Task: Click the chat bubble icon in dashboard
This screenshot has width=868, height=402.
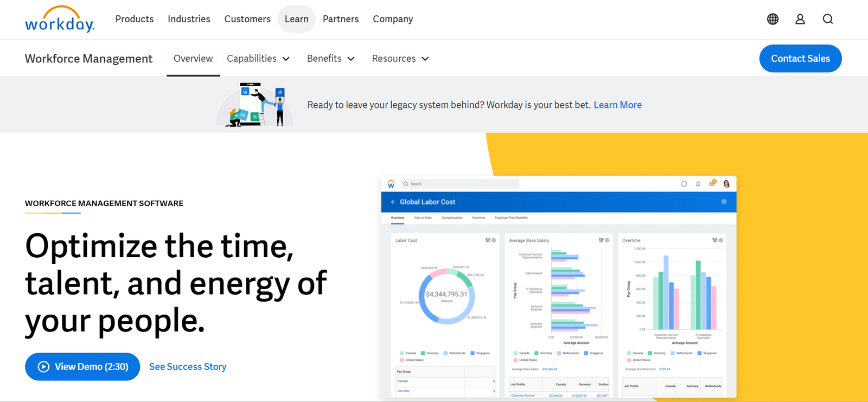Action: [684, 184]
